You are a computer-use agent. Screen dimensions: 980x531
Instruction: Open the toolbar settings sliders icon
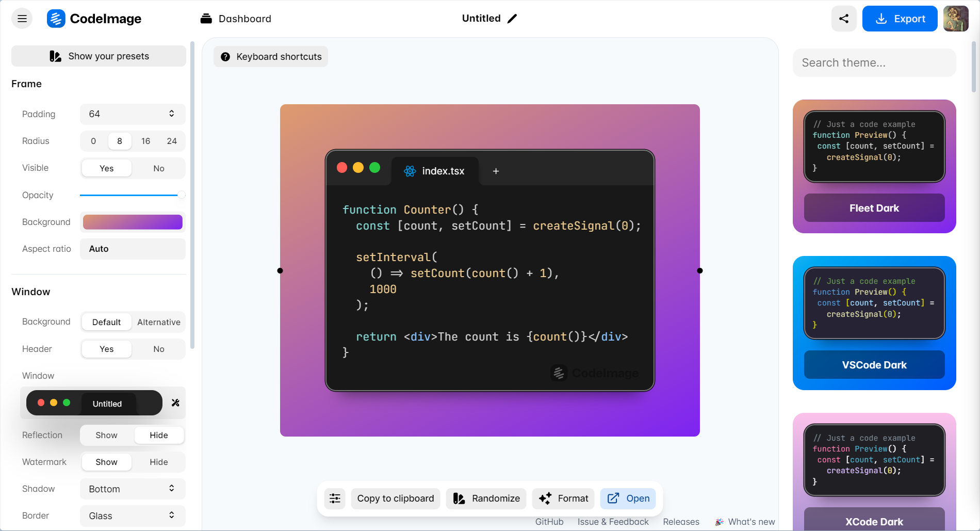335,498
